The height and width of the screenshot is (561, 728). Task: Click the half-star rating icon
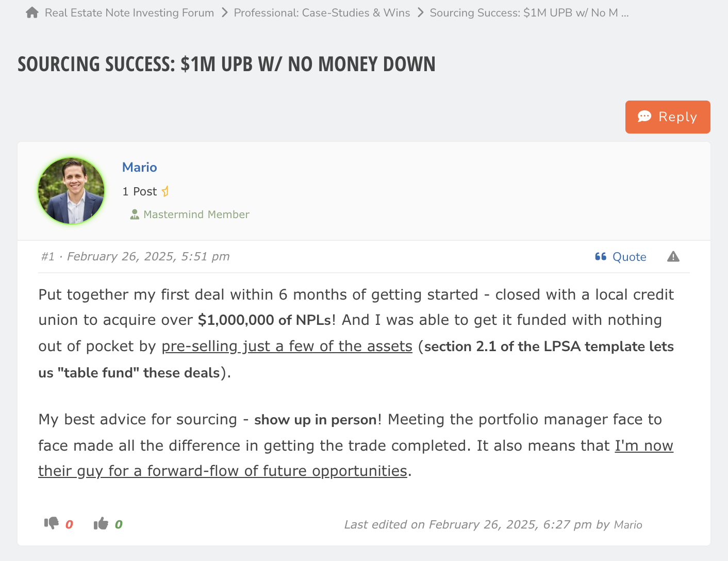point(165,191)
